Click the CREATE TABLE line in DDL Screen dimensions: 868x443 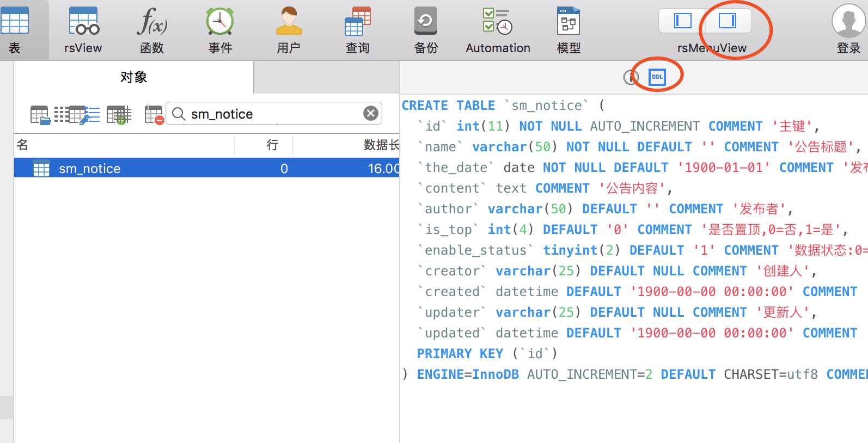pos(503,106)
